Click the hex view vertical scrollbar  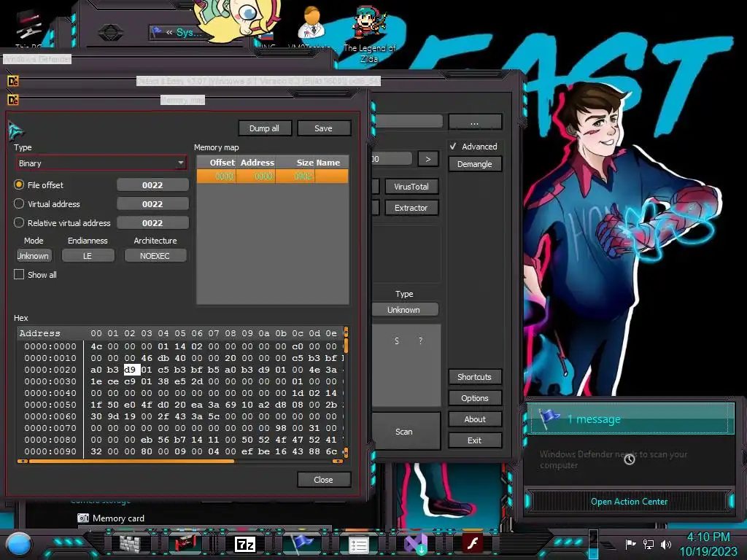(346, 392)
